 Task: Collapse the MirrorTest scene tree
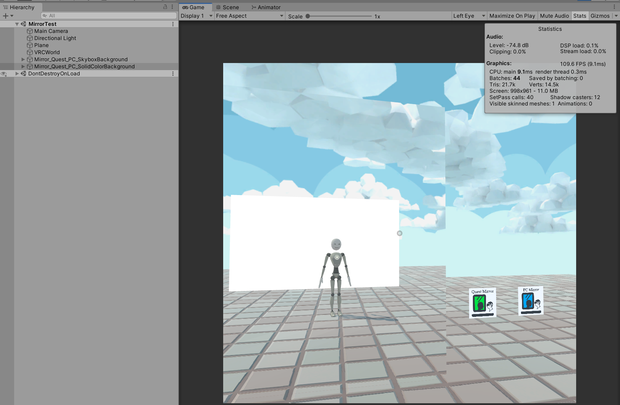coord(17,24)
